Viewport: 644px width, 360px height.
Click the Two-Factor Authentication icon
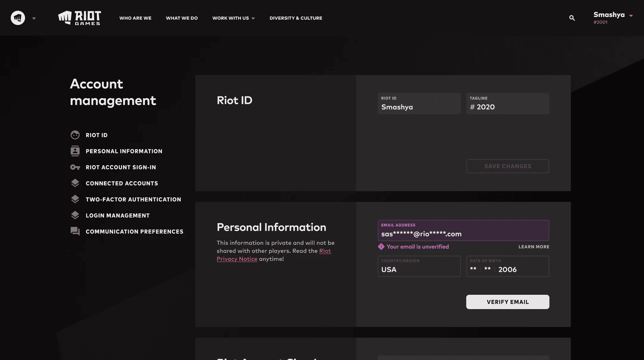75,199
